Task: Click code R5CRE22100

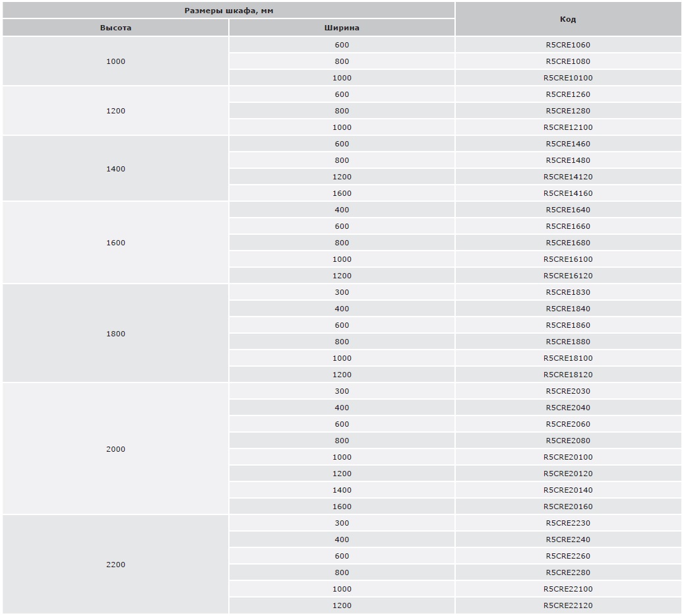Action: pyautogui.click(x=568, y=589)
